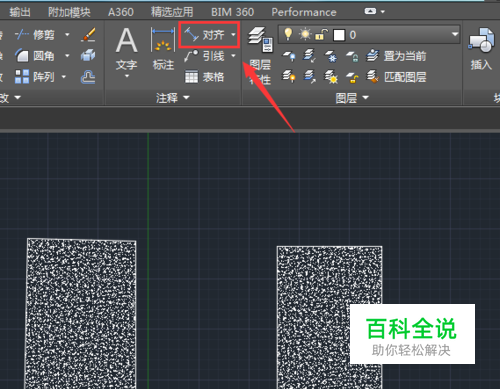500x389 pixels.
Task: Open 图层特性 layer properties manager
Action: pyautogui.click(x=260, y=56)
